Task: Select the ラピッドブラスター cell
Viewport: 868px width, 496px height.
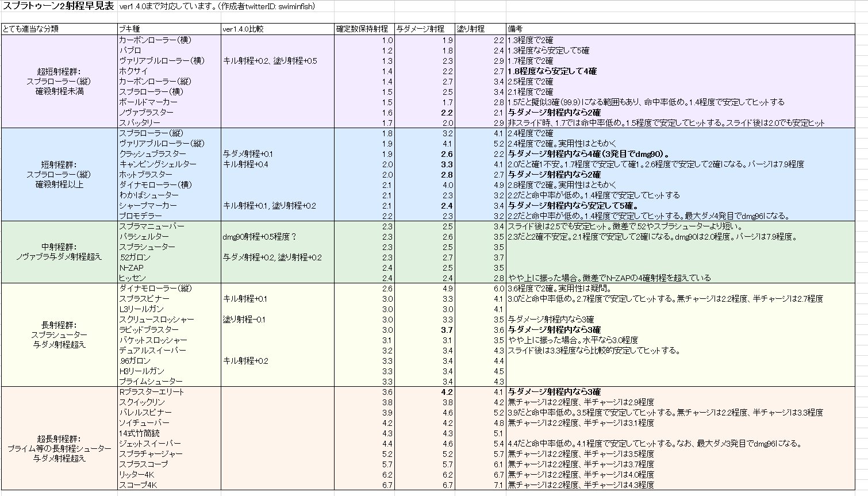Action: pyautogui.click(x=169, y=330)
